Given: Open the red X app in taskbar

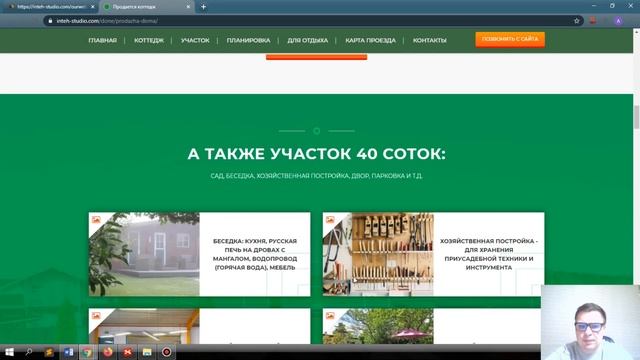Looking at the screenshot, I should point(127,352).
